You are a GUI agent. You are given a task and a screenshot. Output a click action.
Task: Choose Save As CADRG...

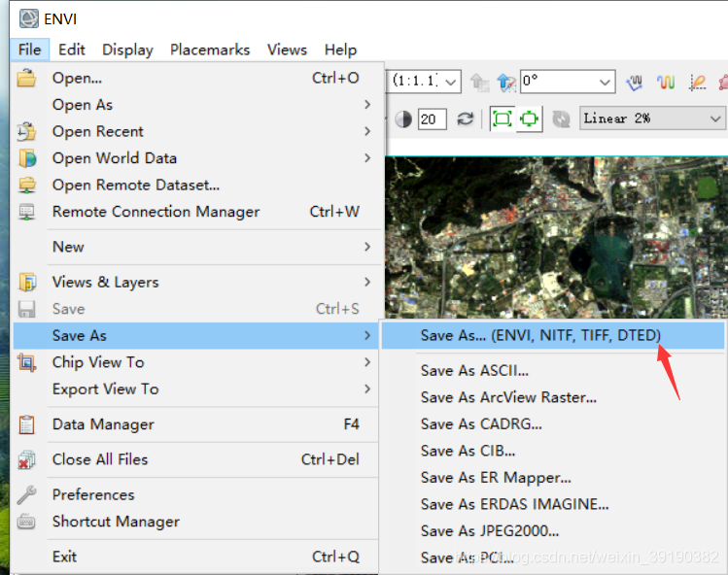pyautogui.click(x=552, y=424)
